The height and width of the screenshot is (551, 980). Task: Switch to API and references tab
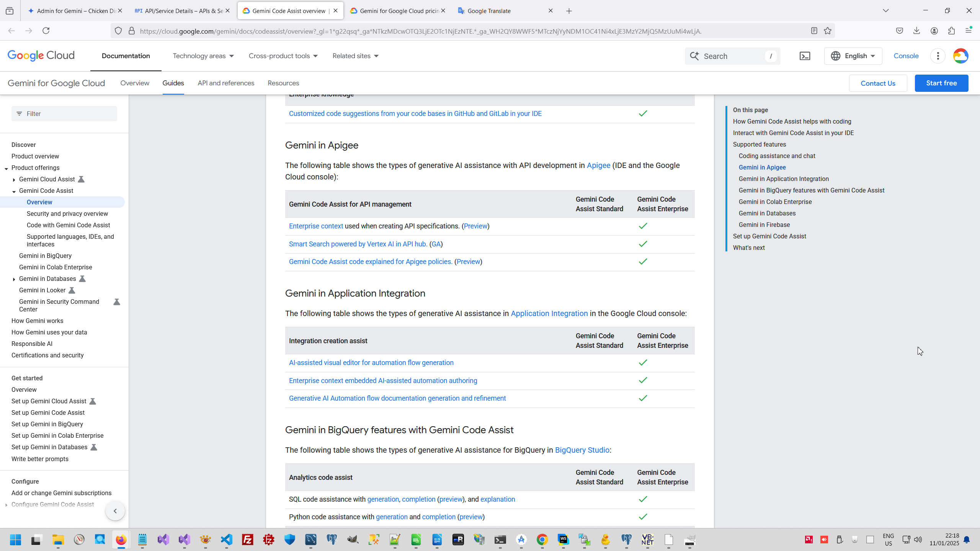click(226, 83)
